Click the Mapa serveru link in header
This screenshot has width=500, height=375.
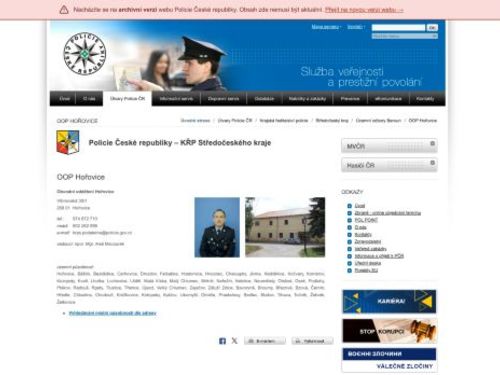[325, 27]
